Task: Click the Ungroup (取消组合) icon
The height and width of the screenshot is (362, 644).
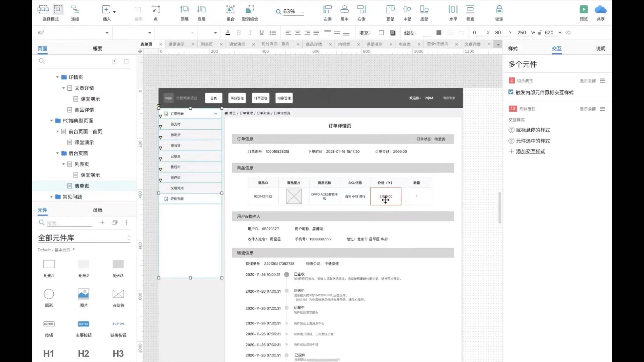Action: 250,10
